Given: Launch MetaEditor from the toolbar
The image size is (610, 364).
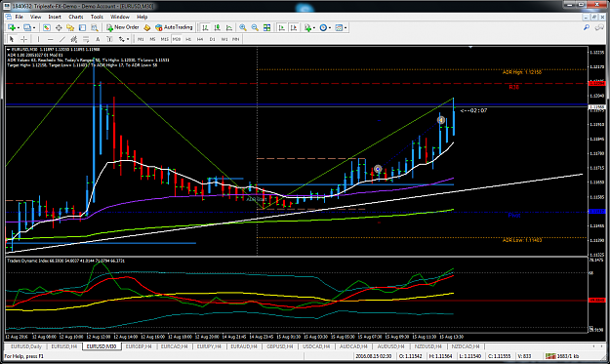Looking at the screenshot, I should pyautogui.click(x=147, y=27).
